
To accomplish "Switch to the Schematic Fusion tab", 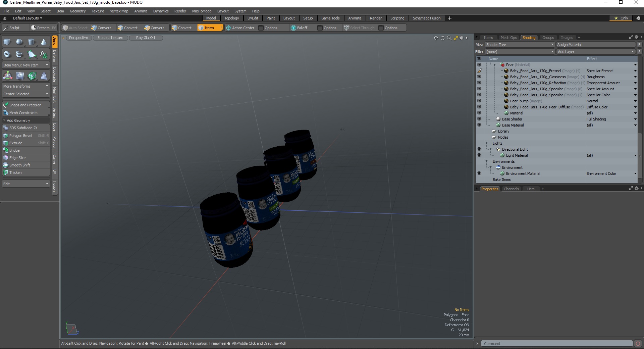I will [x=427, y=18].
